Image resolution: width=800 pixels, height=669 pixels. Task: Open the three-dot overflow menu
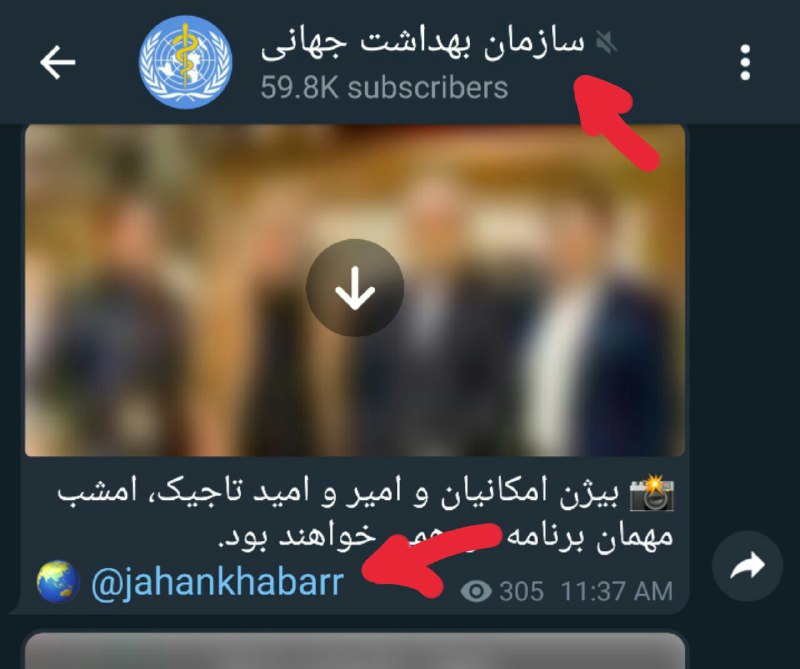point(745,62)
